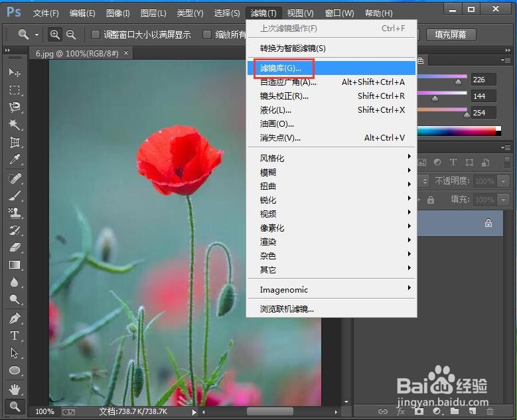The height and width of the screenshot is (420, 517).
Task: Close the 6.jpg document tab
Action: click(x=126, y=52)
